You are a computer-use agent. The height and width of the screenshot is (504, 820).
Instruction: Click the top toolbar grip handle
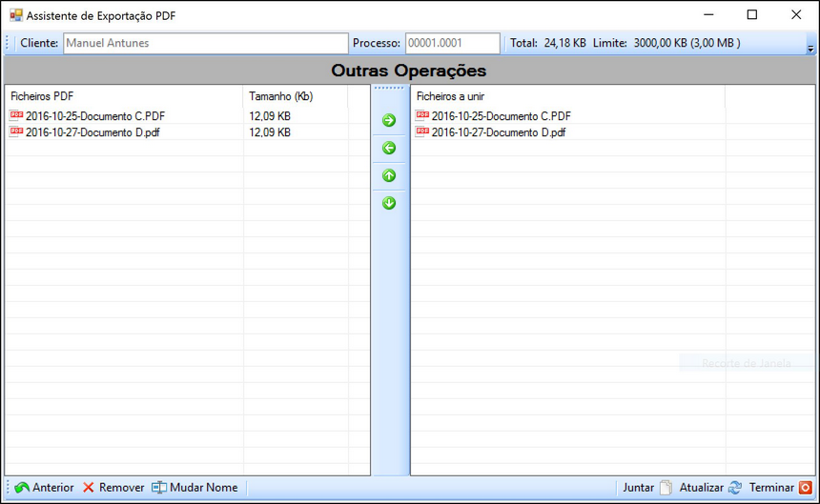pyautogui.click(x=8, y=43)
